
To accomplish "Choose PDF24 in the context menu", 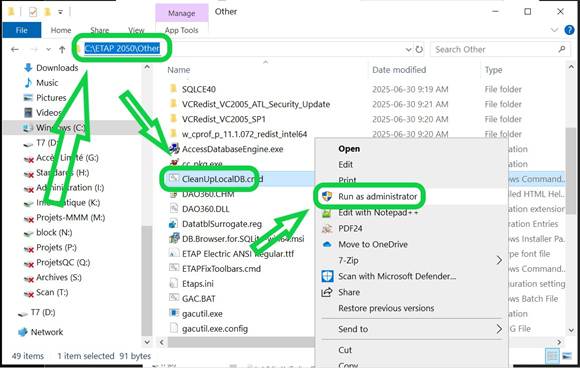I will [x=350, y=229].
